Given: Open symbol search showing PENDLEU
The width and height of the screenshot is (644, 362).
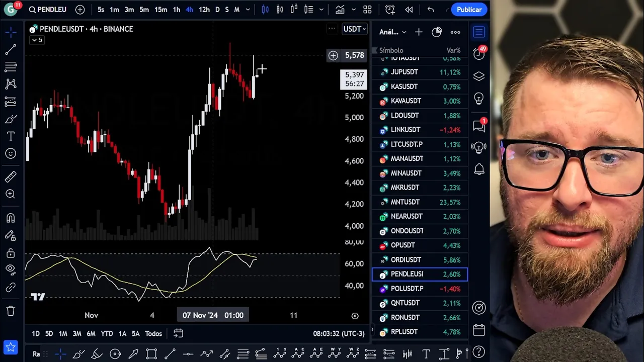Looking at the screenshot, I should click(x=47, y=10).
